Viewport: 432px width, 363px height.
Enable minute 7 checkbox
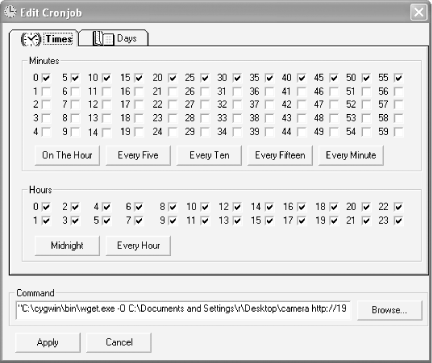coord(75,105)
